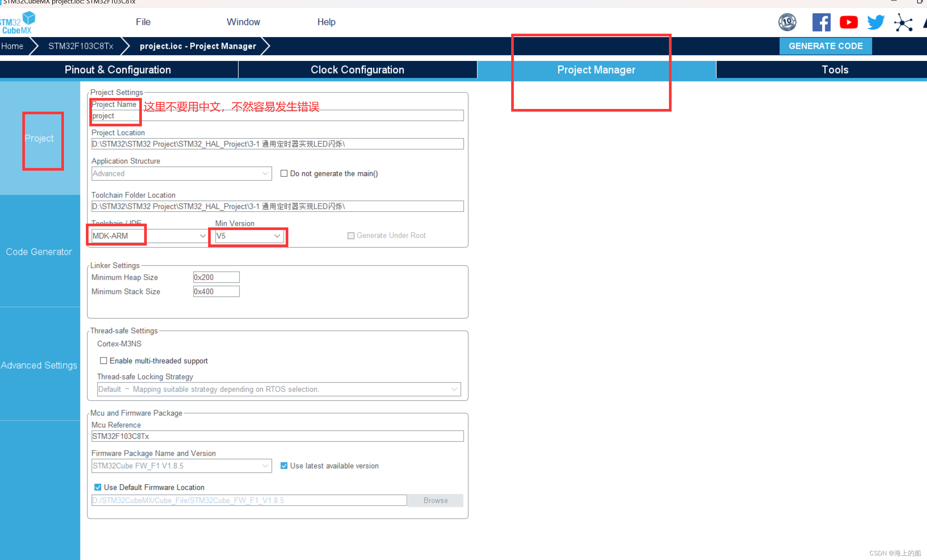The image size is (927, 560).
Task: Uncheck 'Use Default Firmware Location'
Action: click(98, 487)
